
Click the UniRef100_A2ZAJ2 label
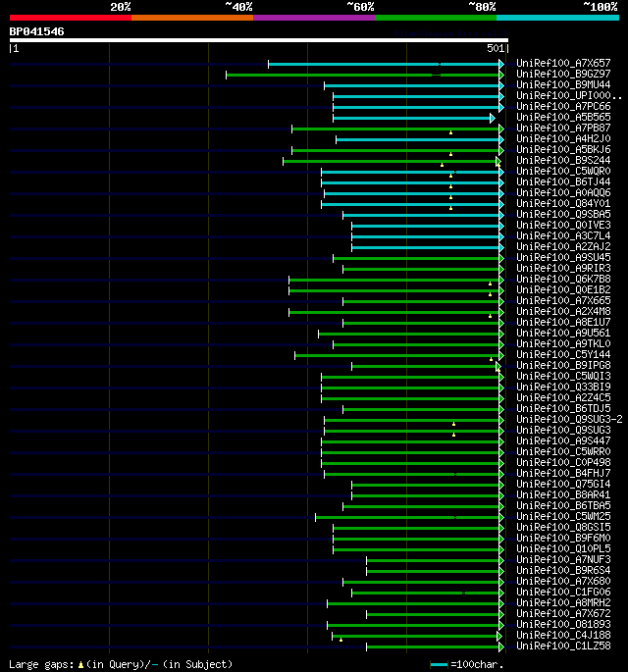(x=563, y=247)
